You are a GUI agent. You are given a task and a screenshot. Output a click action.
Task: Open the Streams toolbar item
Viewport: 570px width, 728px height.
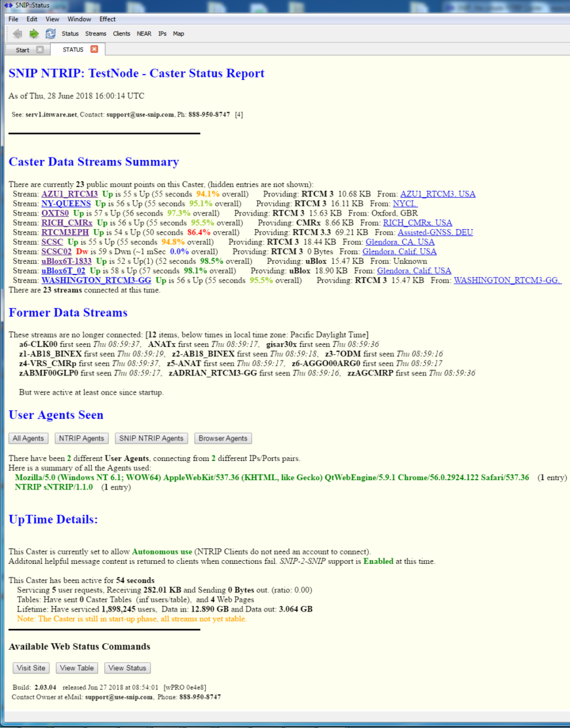(95, 33)
